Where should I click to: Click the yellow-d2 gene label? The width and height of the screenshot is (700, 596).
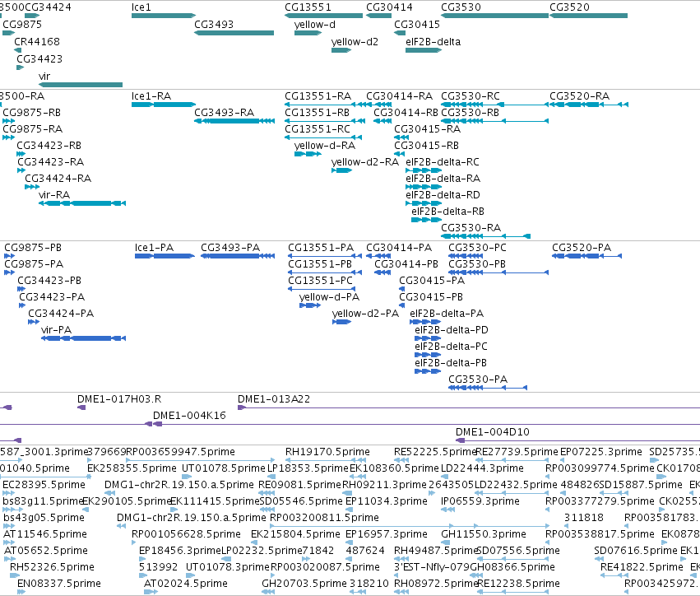[355, 42]
